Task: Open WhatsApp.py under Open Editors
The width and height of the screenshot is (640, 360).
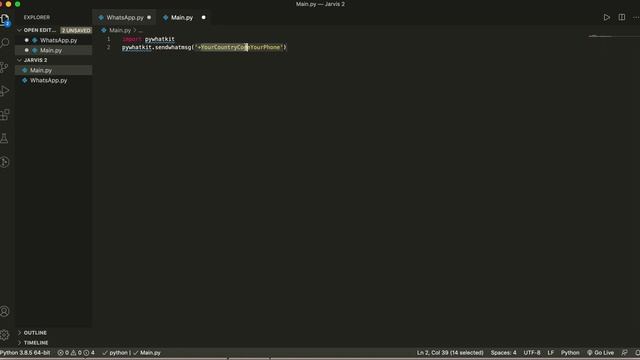Action: (58, 40)
